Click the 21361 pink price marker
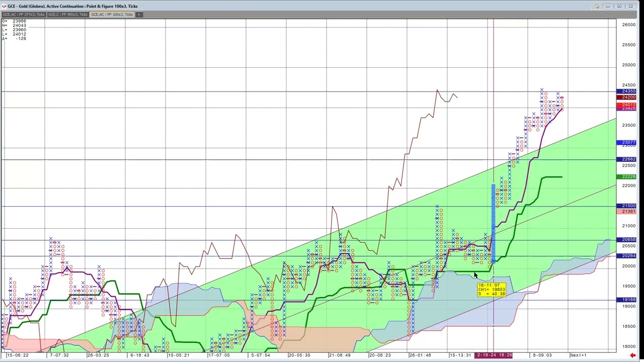644x362 pixels. (626, 212)
